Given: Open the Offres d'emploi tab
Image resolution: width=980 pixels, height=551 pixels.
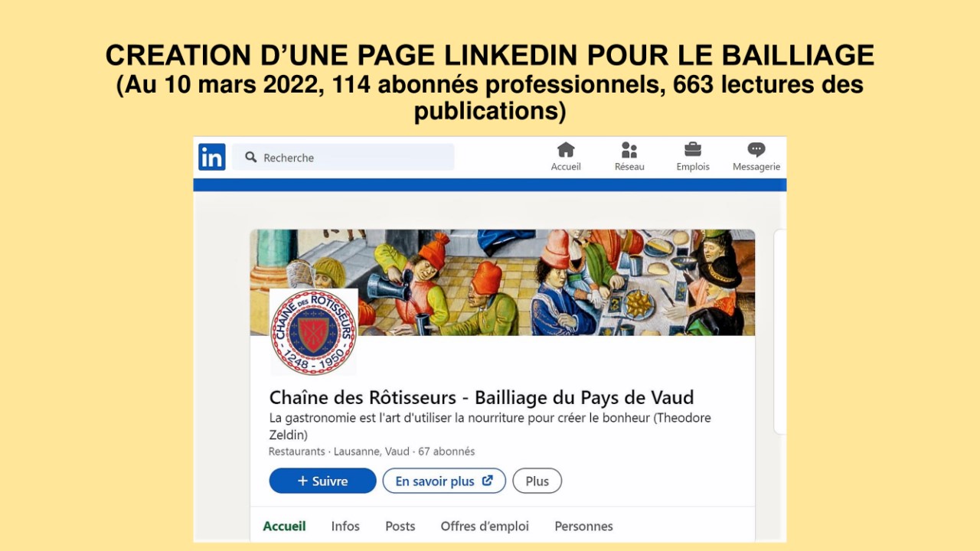Looking at the screenshot, I should pyautogui.click(x=485, y=527).
